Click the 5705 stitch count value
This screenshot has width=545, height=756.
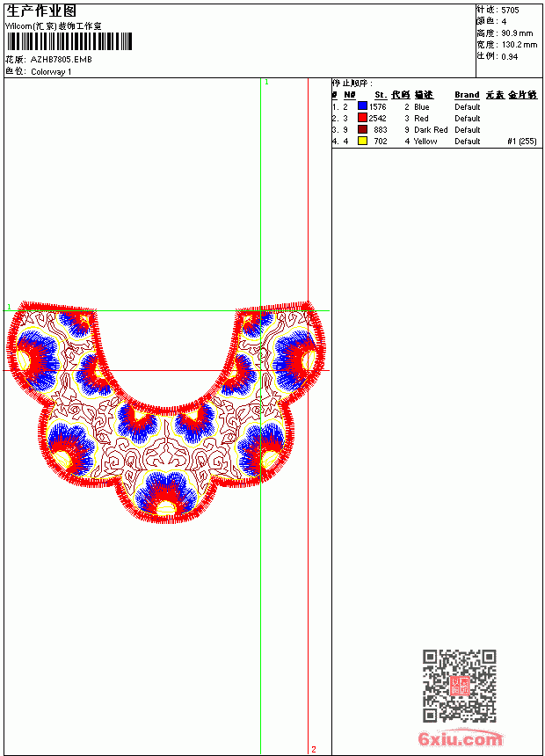point(510,11)
